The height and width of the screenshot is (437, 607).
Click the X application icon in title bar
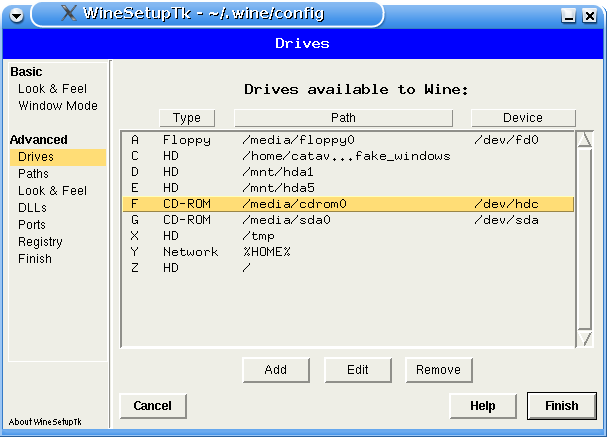click(69, 13)
